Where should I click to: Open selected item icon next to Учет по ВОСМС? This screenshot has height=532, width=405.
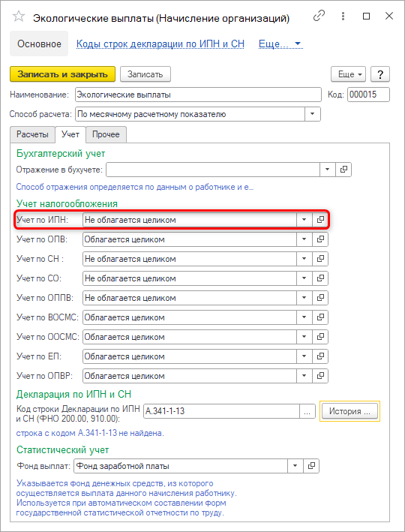coord(319,317)
